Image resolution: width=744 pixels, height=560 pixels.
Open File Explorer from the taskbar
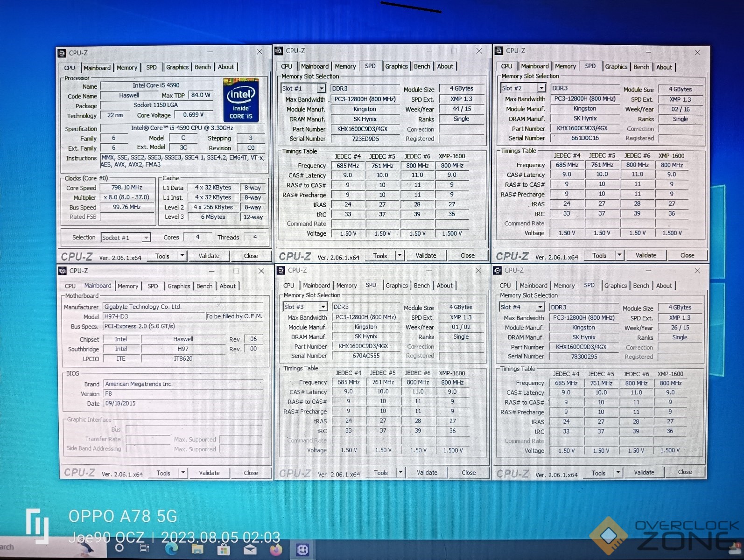point(197,549)
